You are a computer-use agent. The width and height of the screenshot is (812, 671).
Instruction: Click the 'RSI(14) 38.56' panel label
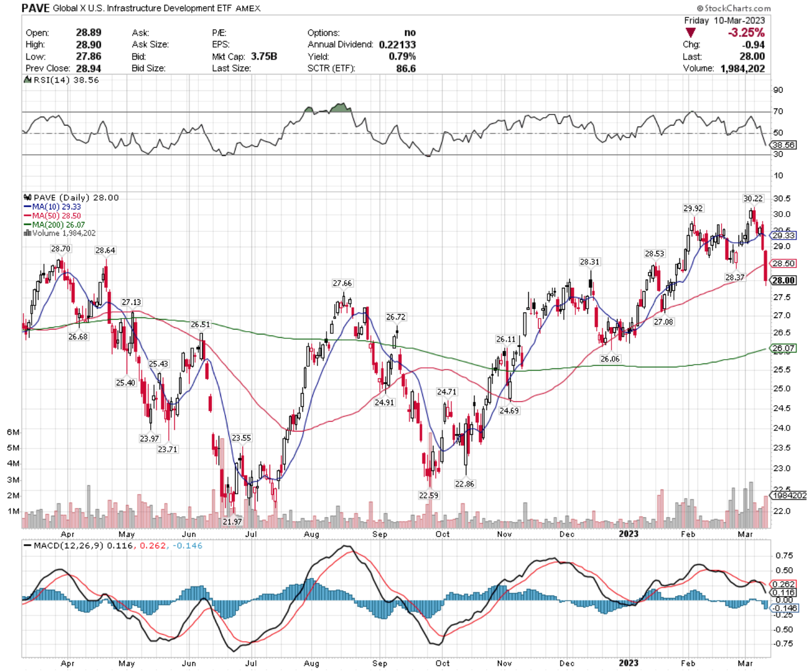click(x=66, y=80)
